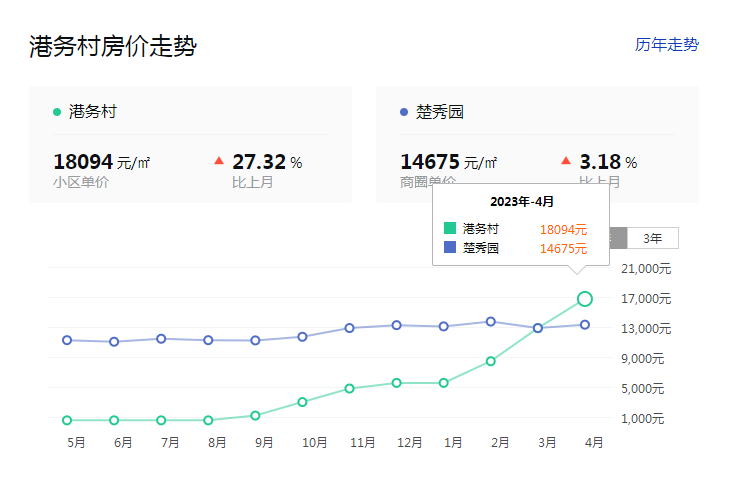Select the large green 4月 data point
The height and width of the screenshot is (478, 738).
click(585, 299)
